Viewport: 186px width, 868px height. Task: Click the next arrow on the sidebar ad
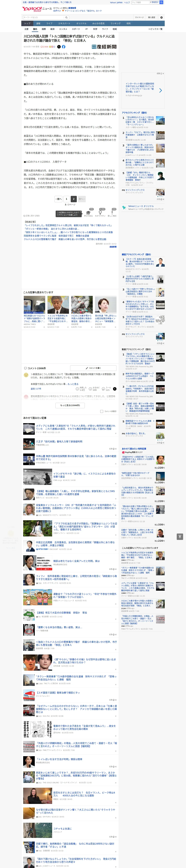click(x=160, y=90)
